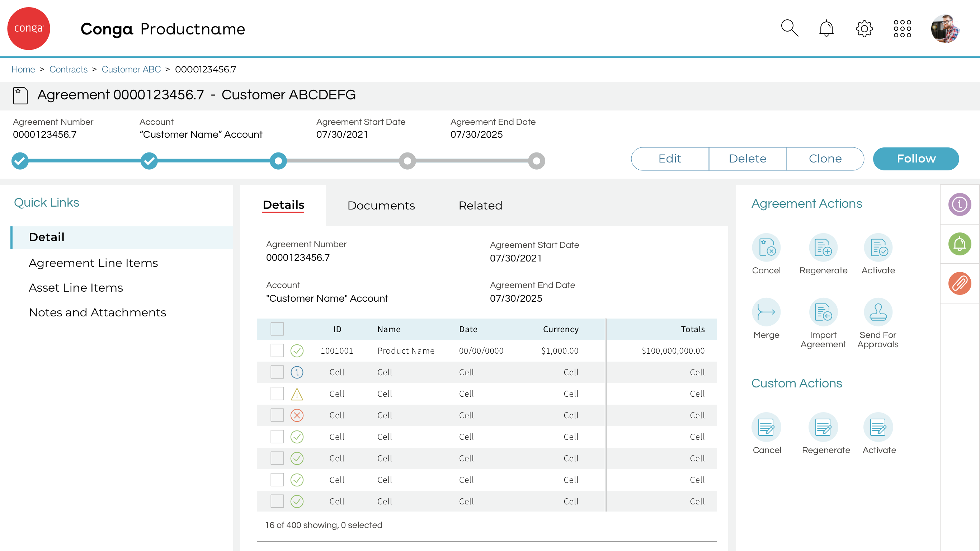Toggle the select-all checkbox in table header
This screenshot has width=980, height=551.
point(277,329)
